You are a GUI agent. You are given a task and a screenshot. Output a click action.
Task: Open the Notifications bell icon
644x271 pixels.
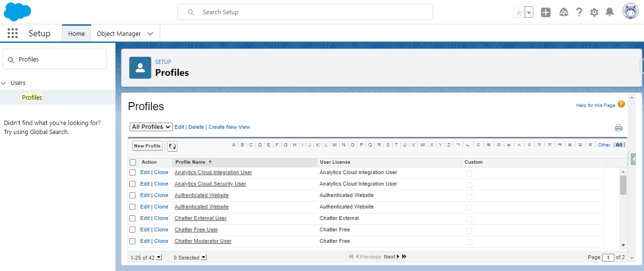(609, 12)
